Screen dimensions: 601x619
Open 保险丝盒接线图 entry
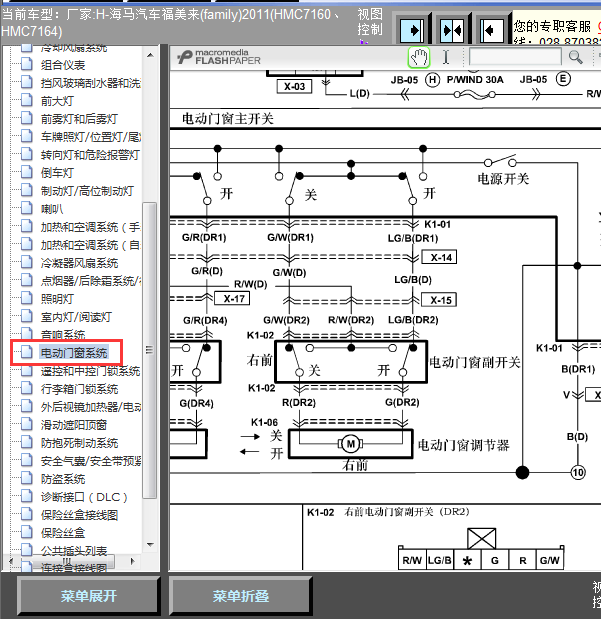79,515
